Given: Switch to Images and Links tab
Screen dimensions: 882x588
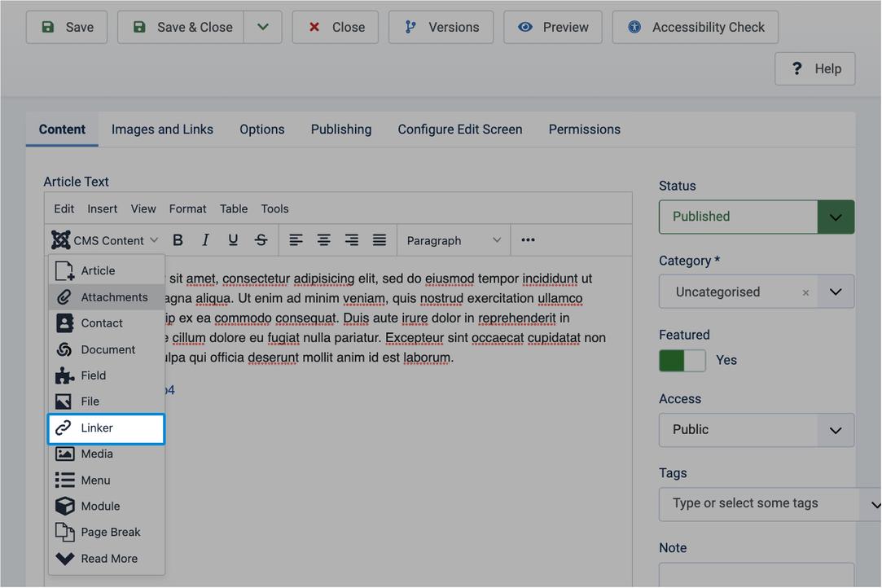Looking at the screenshot, I should pos(162,129).
